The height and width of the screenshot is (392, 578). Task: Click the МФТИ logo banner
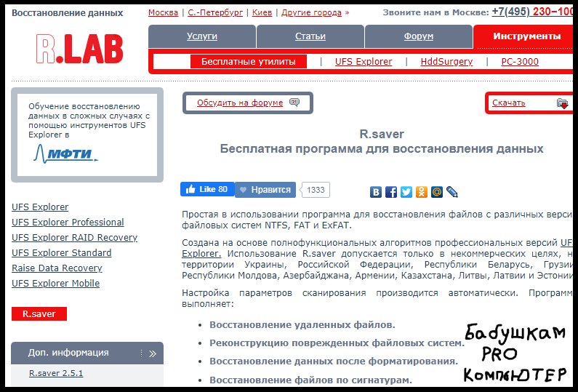pyautogui.click(x=66, y=153)
